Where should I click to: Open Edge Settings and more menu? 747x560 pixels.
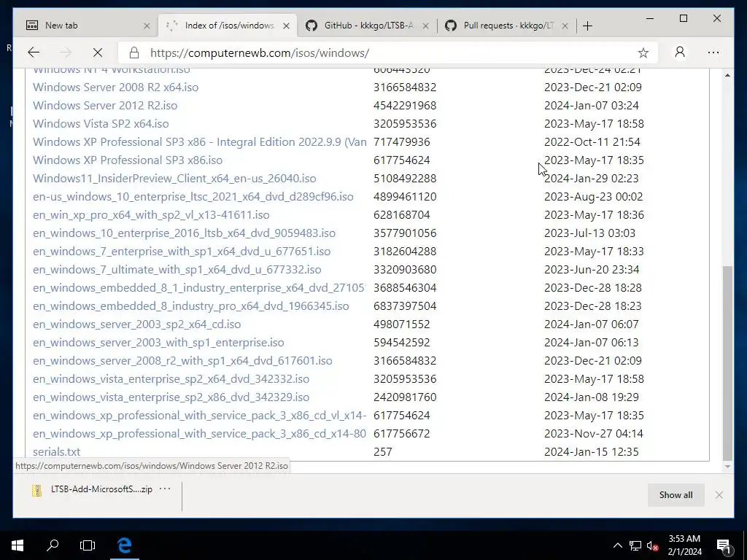[713, 52]
